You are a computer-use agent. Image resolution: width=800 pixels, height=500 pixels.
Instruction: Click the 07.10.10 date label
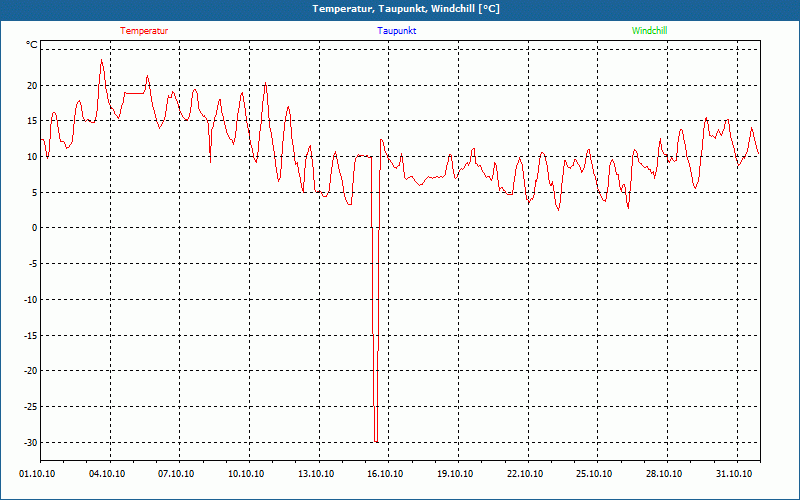click(x=176, y=474)
